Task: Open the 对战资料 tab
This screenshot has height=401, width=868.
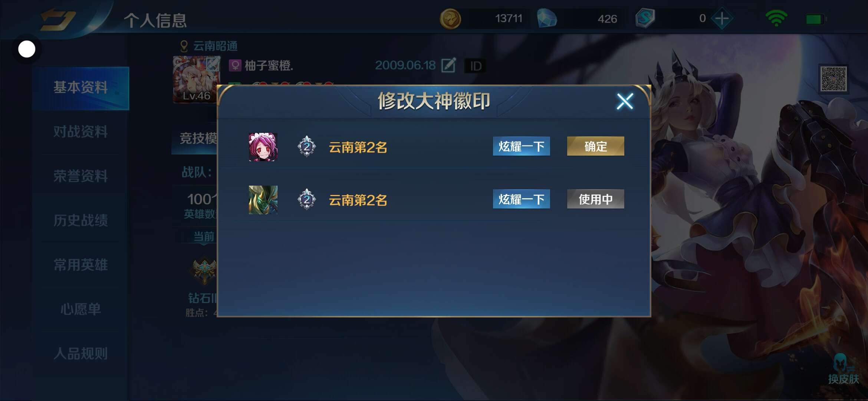Action: 80,131
